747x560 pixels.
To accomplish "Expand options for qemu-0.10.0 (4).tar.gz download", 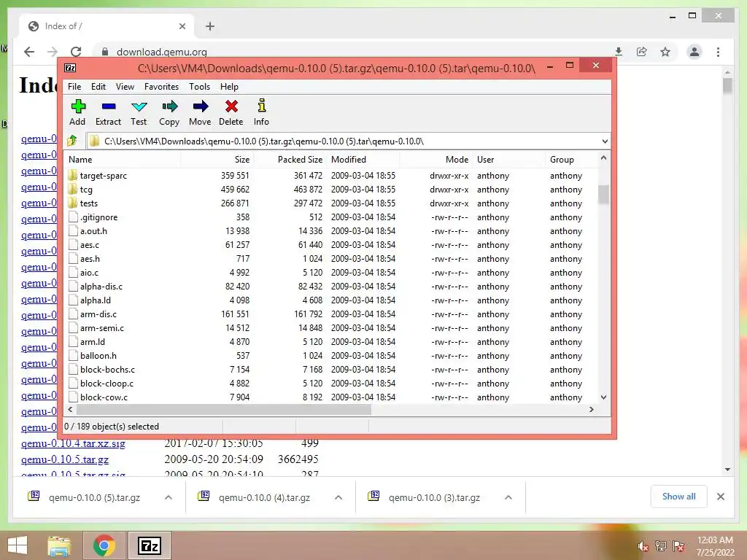I will [x=338, y=497].
